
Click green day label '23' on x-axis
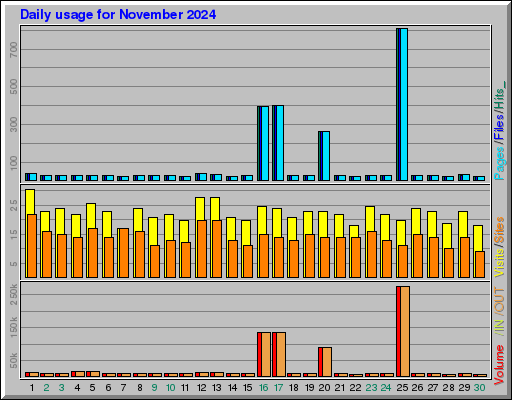pyautogui.click(x=371, y=388)
